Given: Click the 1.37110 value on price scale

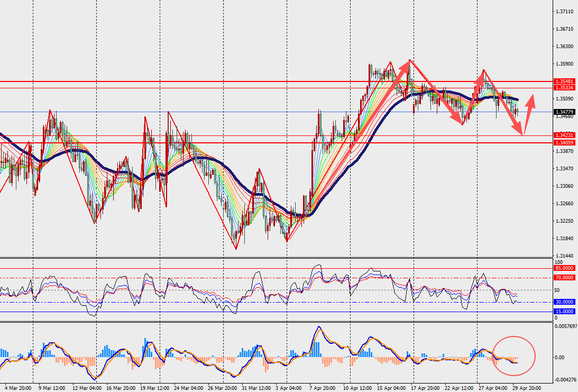Looking at the screenshot, I should [x=564, y=12].
